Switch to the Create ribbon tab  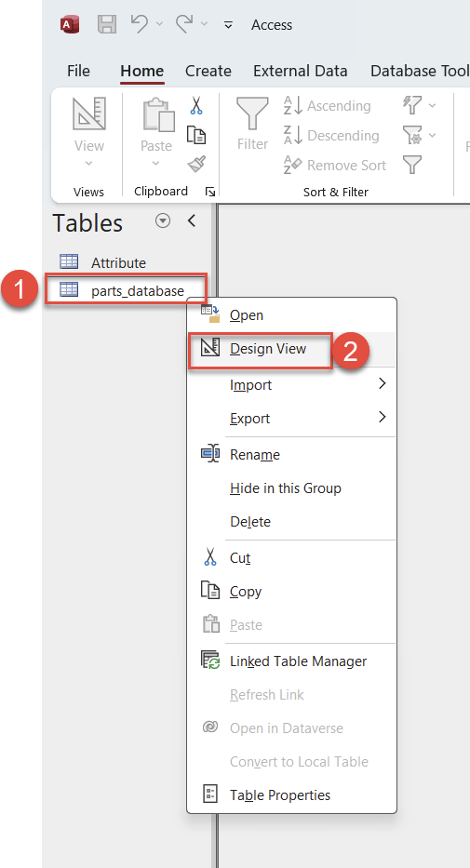[x=208, y=71]
